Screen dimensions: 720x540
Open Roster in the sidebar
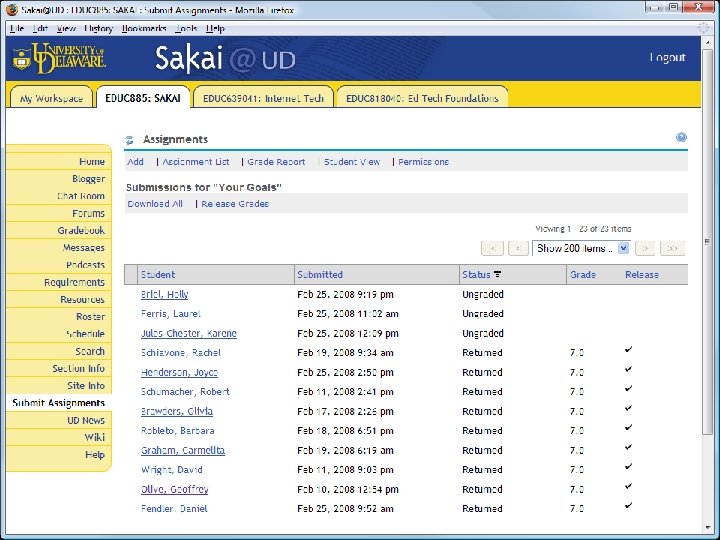pyautogui.click(x=90, y=316)
